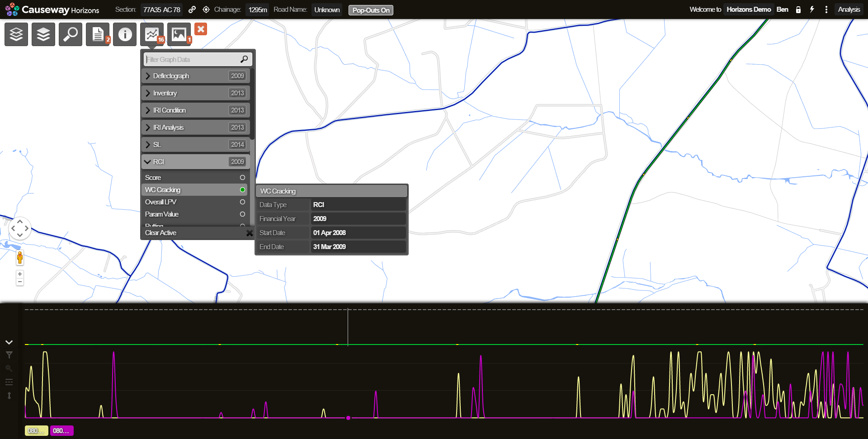Click the target locate icon before Chainage

tap(206, 9)
